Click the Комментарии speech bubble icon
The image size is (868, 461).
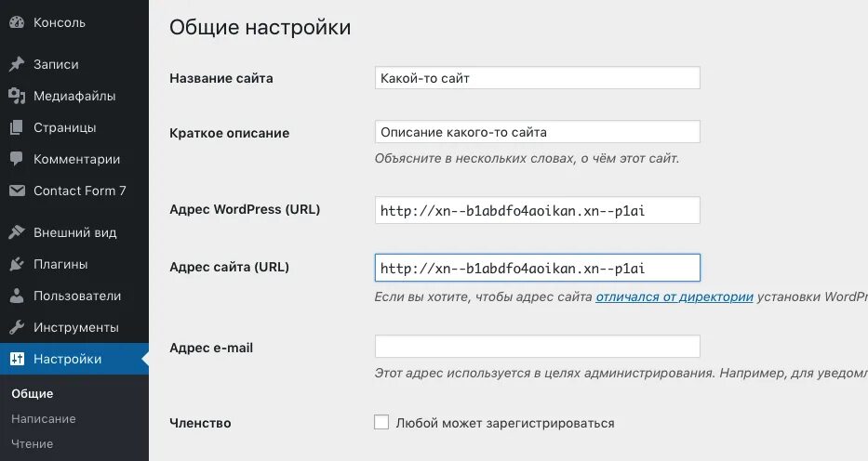[17, 159]
